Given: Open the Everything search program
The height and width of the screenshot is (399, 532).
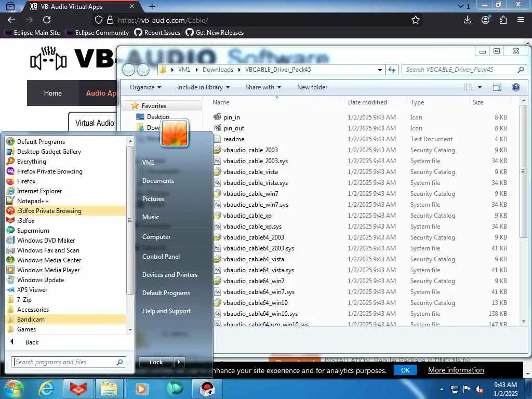Looking at the screenshot, I should click(x=31, y=161).
